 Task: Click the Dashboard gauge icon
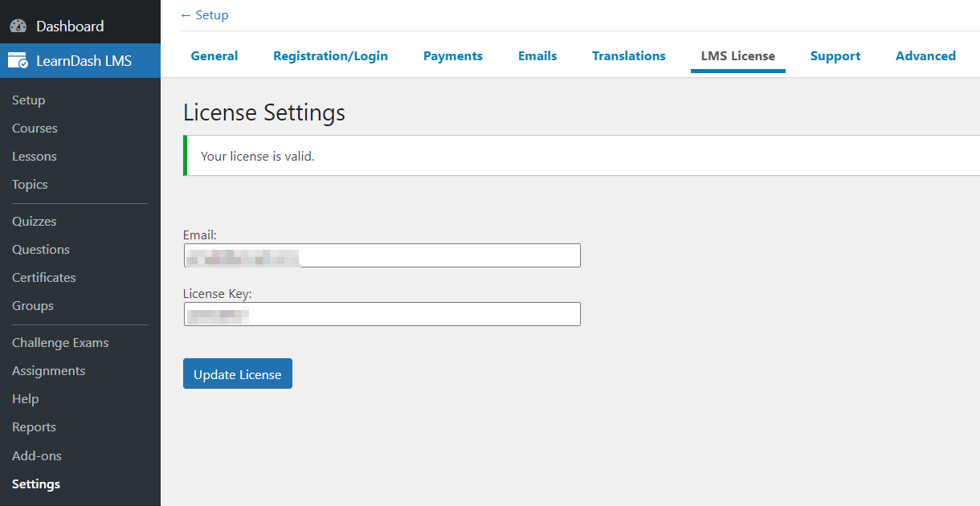[18, 26]
